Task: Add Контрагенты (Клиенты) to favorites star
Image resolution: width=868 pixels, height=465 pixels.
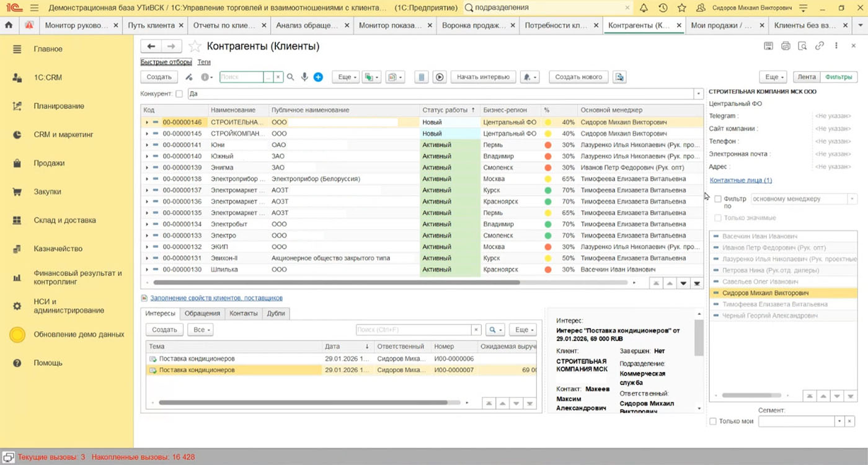Action: 195,46
